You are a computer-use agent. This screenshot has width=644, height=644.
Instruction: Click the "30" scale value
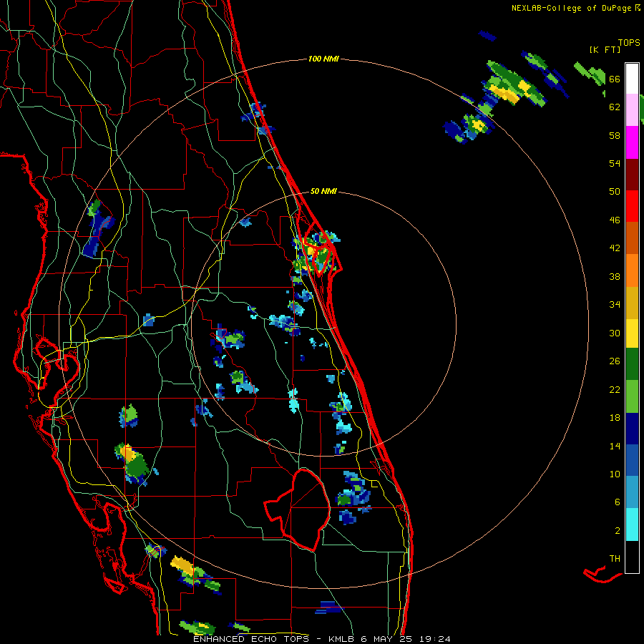(615, 333)
